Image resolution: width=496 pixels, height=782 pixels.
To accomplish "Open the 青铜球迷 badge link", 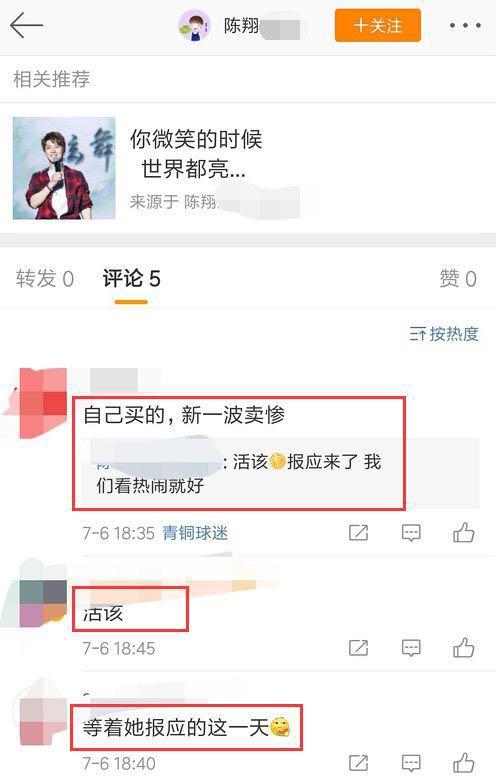I will point(195,533).
